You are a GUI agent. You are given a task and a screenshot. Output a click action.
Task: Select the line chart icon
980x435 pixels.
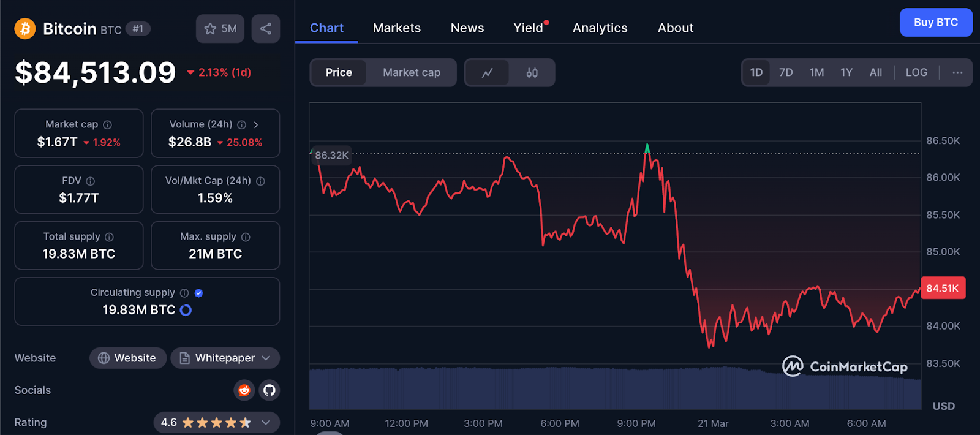tap(487, 73)
